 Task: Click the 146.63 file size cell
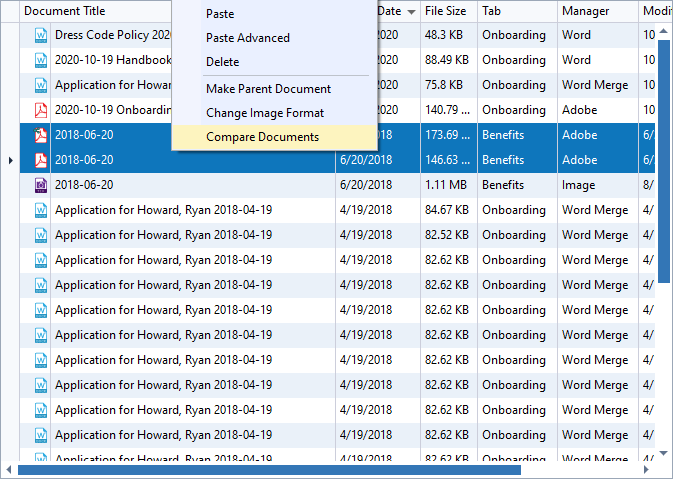pos(447,160)
